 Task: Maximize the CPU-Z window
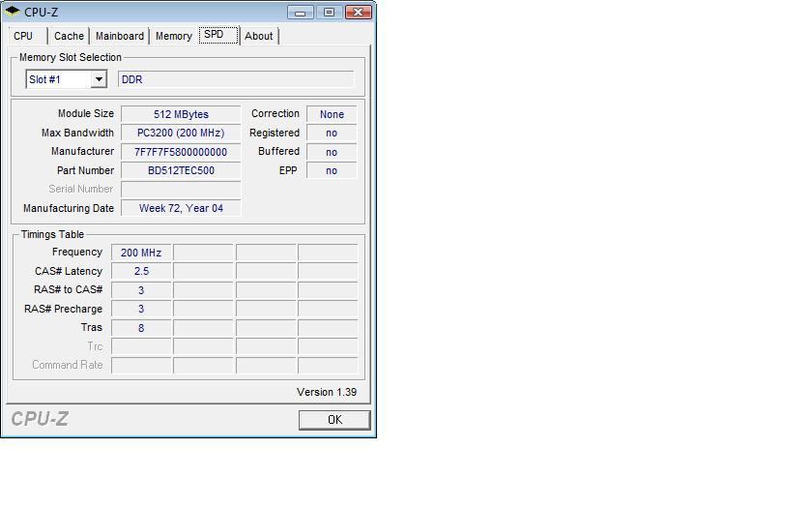[330, 13]
